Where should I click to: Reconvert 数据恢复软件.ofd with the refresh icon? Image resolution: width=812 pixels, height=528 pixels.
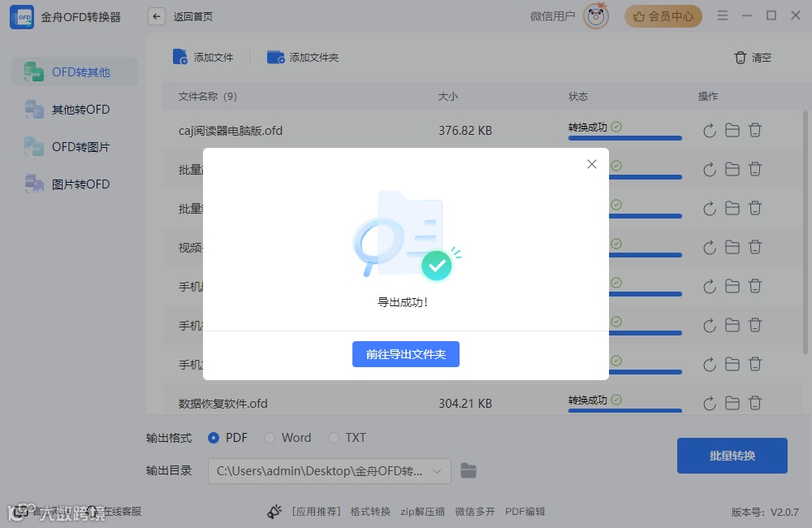(710, 403)
